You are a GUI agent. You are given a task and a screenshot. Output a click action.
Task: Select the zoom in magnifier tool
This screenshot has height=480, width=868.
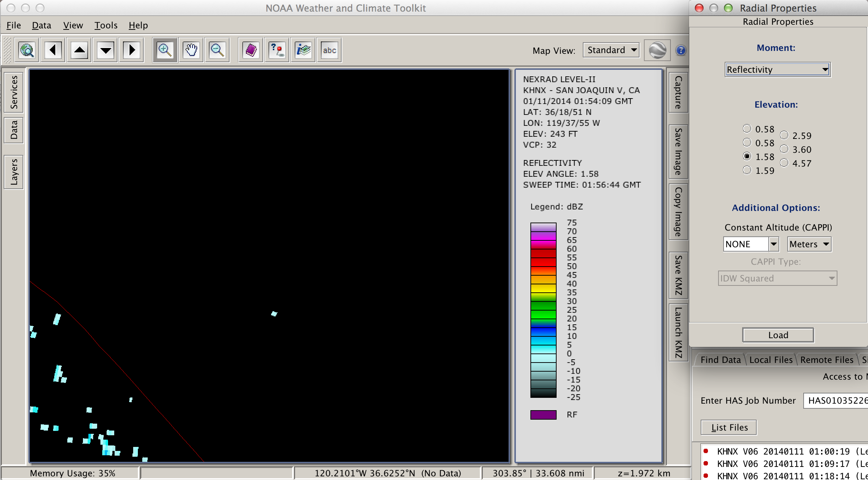pos(165,50)
